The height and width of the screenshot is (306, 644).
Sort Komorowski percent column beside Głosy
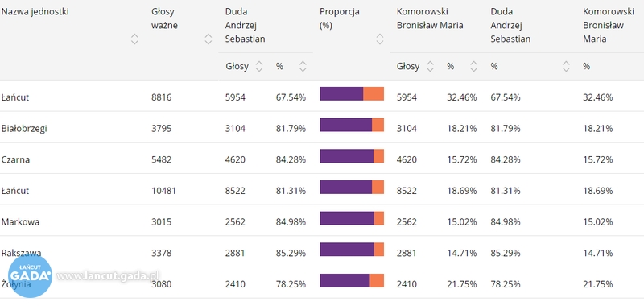[474, 66]
